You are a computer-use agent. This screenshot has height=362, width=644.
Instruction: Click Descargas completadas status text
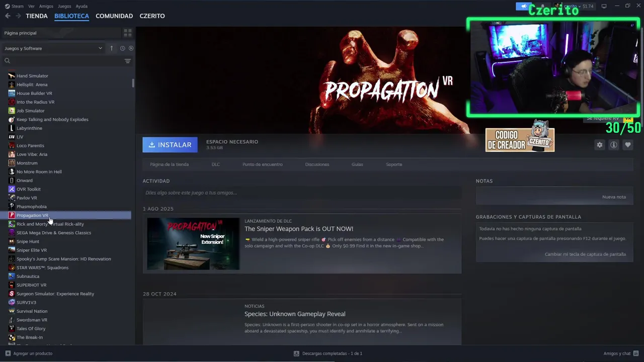[332, 353]
